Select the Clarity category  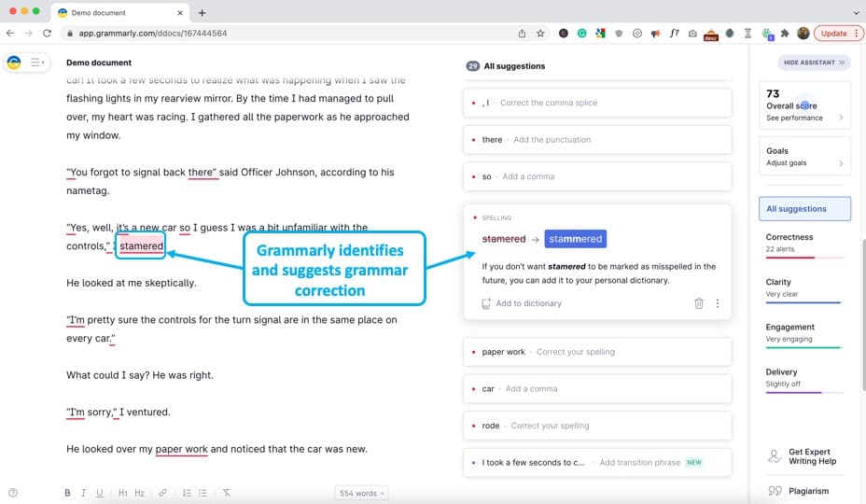click(804, 288)
